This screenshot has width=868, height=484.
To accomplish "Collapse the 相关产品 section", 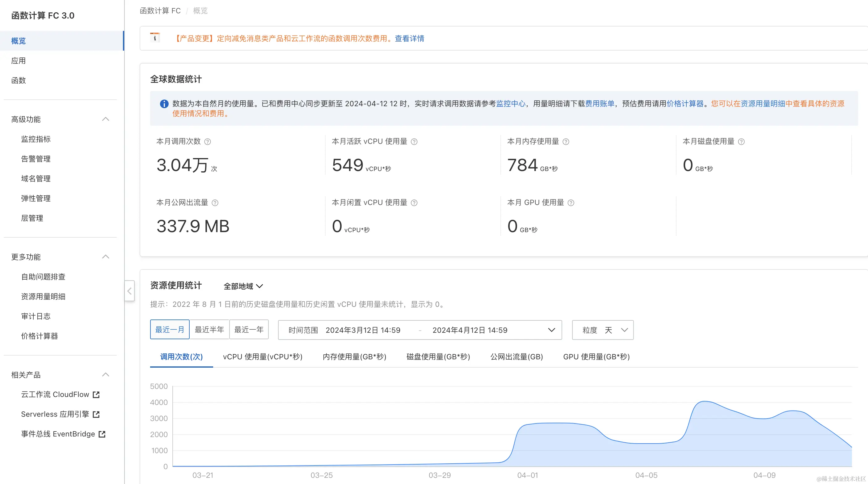I will [x=105, y=375].
